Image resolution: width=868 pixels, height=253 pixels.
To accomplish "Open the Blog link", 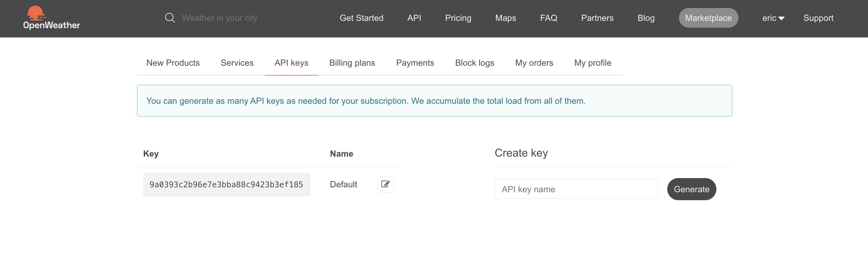I will coord(646,18).
